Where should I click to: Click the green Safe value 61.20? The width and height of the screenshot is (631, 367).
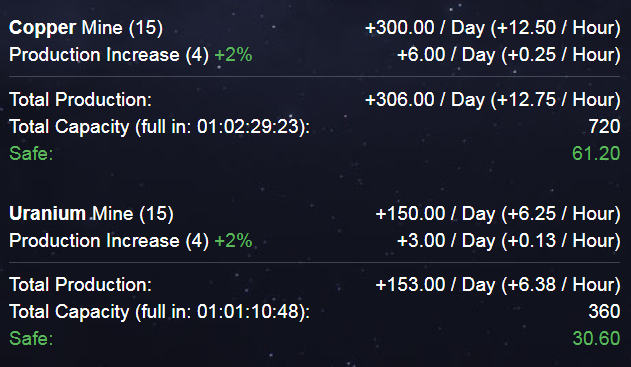click(x=596, y=153)
